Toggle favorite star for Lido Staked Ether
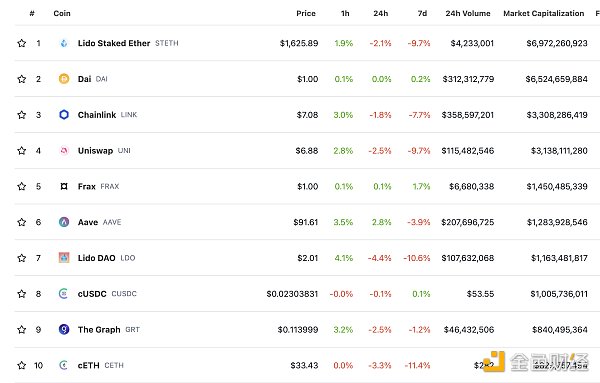The image size is (600, 383). 22,43
